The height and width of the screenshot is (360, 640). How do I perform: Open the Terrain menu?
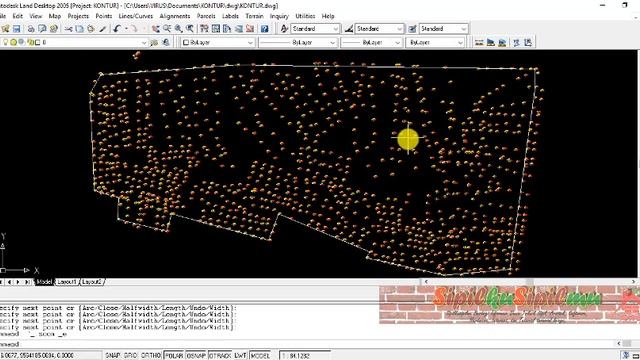point(254,16)
